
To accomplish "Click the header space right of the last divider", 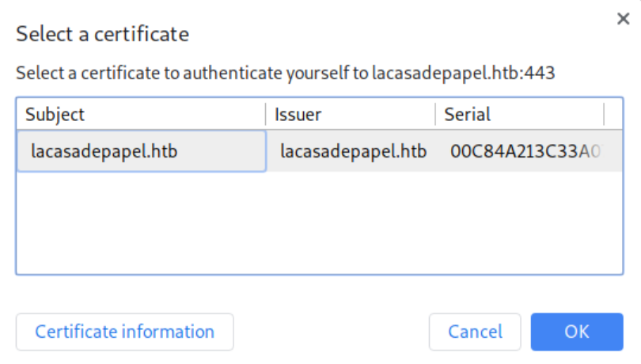I will [x=616, y=114].
